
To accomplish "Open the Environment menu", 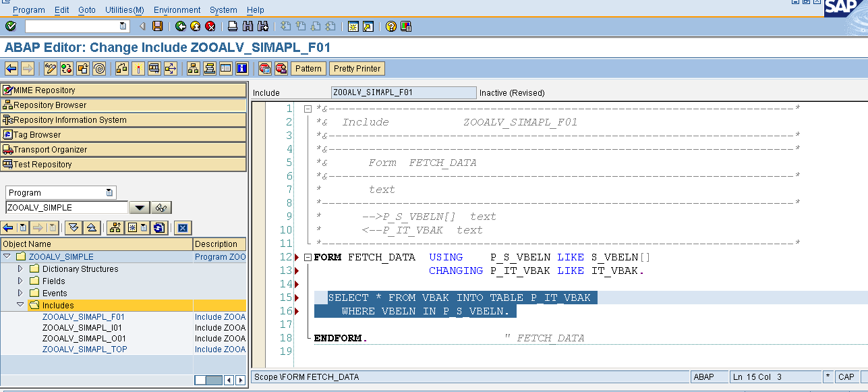I will coord(177,9).
